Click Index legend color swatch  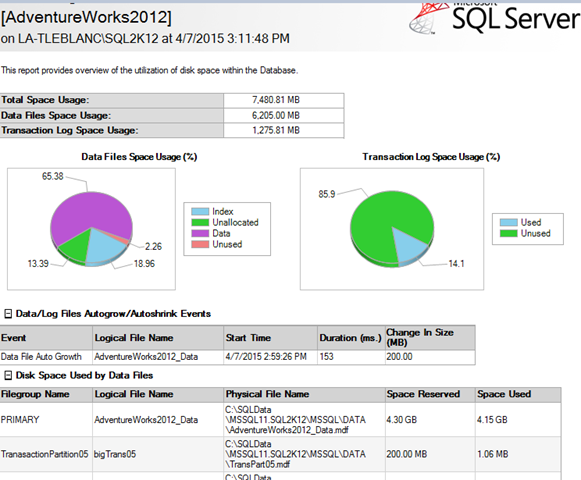(200, 212)
